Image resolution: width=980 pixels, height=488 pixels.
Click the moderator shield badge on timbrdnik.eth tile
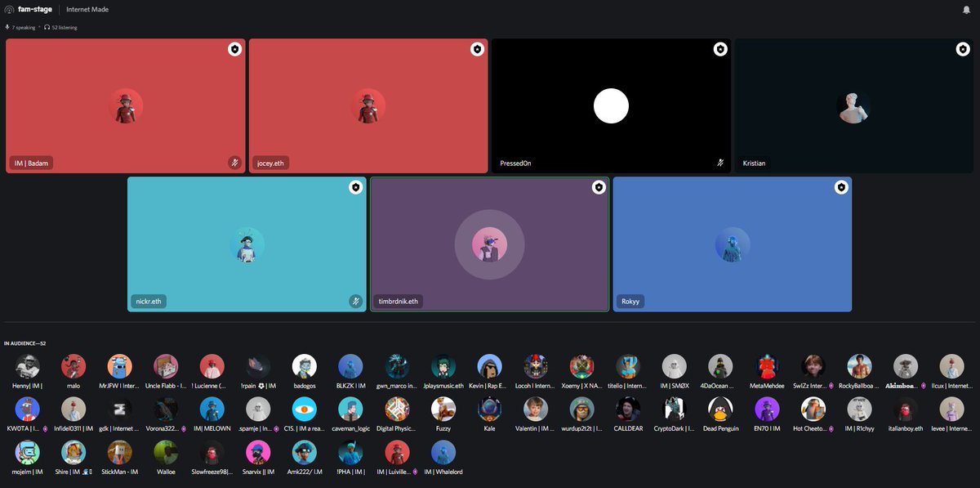(x=599, y=187)
